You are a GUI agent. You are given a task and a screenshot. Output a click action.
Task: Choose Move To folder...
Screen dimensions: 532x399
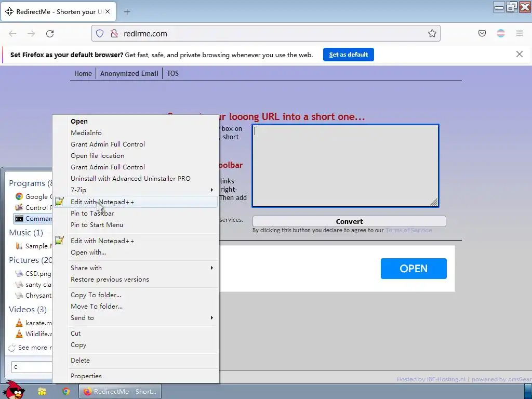[97, 307]
